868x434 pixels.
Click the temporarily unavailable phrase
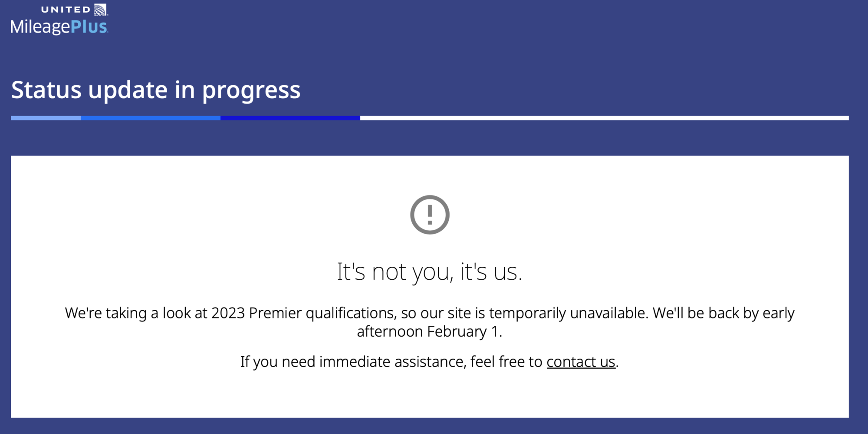(569, 313)
